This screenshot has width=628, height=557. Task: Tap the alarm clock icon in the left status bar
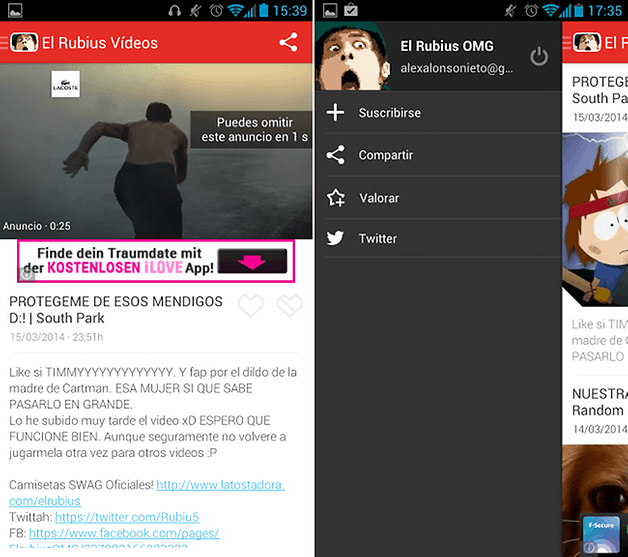pos(216,10)
